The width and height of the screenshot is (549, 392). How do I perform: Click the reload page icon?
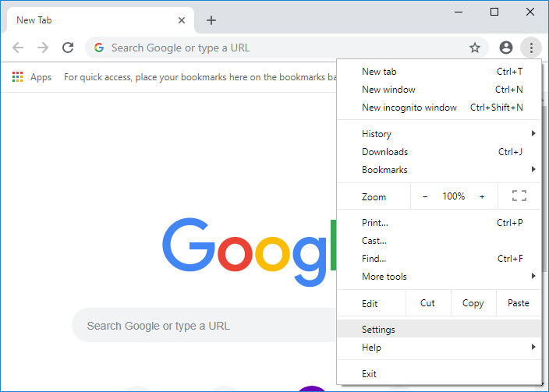pos(68,48)
